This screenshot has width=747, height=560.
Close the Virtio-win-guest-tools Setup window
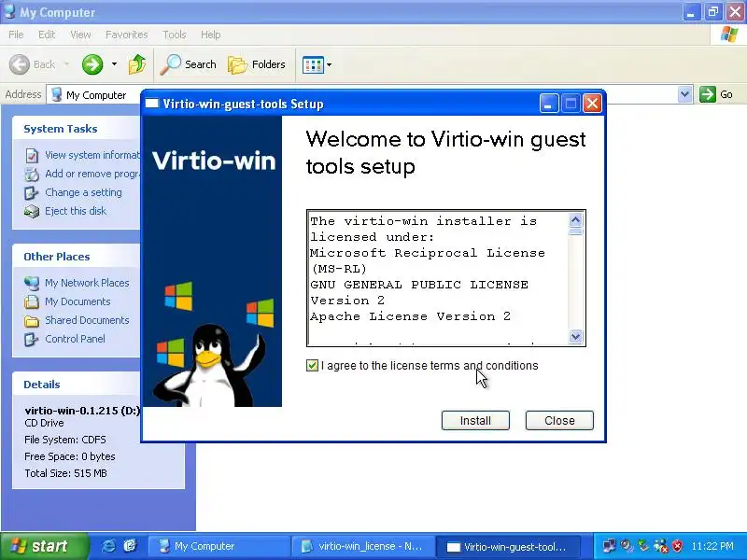pos(592,104)
